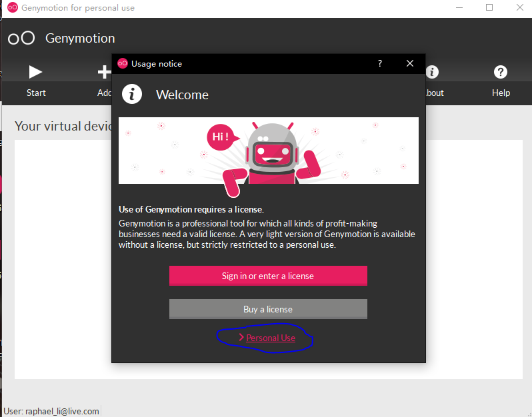
Task: Click the Genymotion title bar app icon
Action: [x=13, y=7]
